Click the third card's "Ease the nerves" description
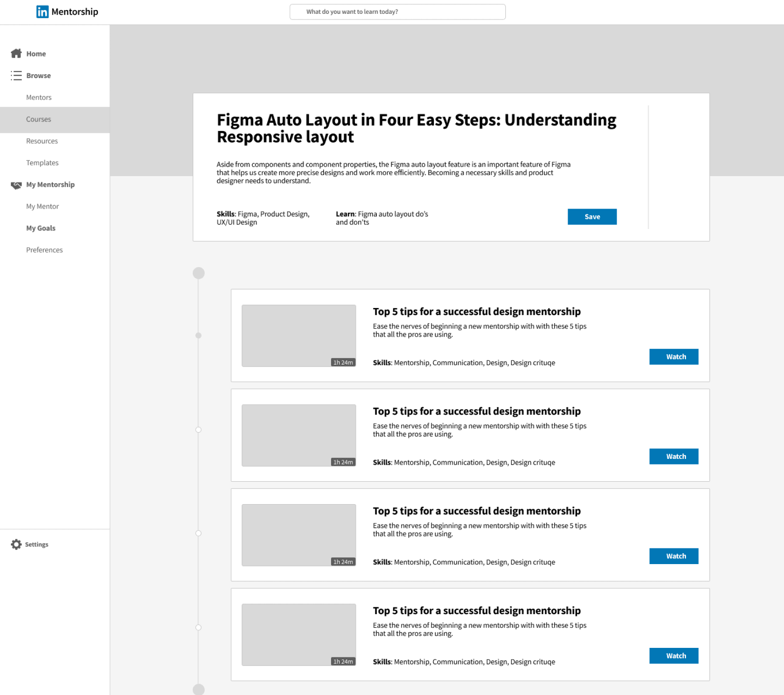The width and height of the screenshot is (784, 695). [x=480, y=530]
